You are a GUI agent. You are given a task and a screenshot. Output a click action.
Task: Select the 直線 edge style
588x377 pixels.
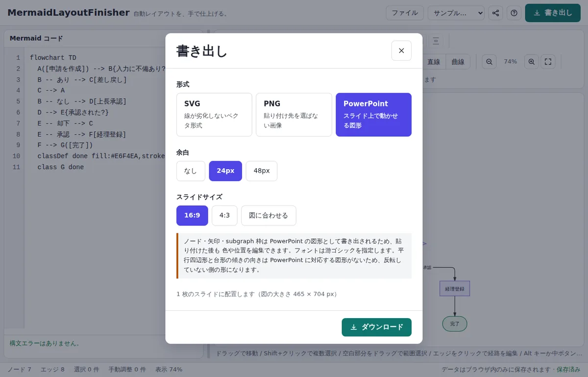[x=434, y=62]
